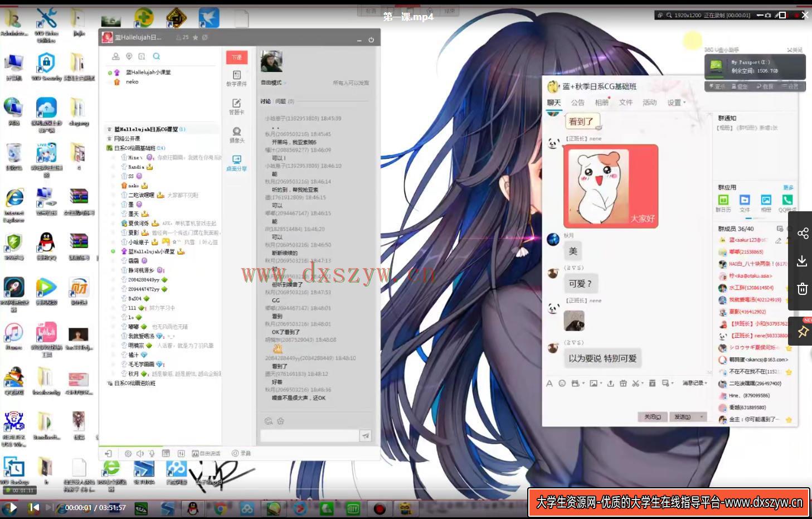Viewport: 812px width, 519px height.
Task: Select group member 水工胖 in member list
Action: coord(750,288)
